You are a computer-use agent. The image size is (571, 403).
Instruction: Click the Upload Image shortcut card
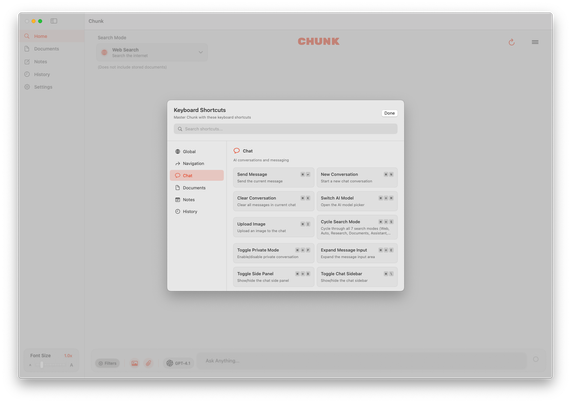tap(273, 227)
